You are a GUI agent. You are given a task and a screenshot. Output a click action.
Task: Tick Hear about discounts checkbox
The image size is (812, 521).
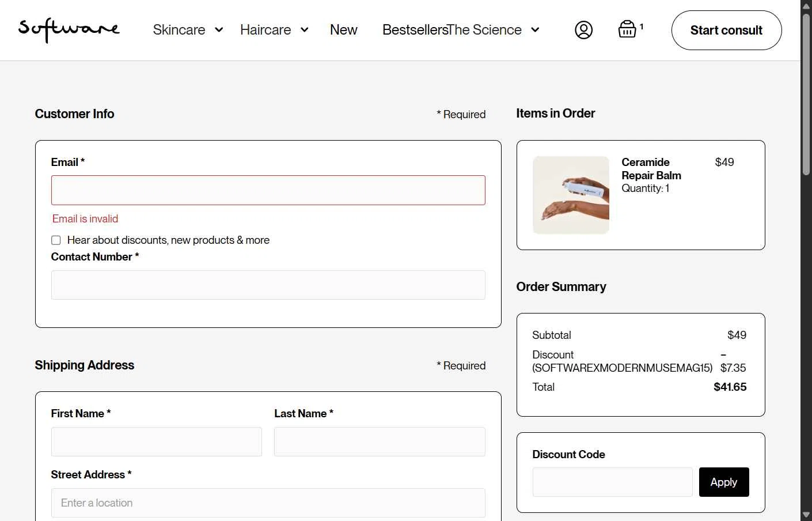click(x=56, y=240)
